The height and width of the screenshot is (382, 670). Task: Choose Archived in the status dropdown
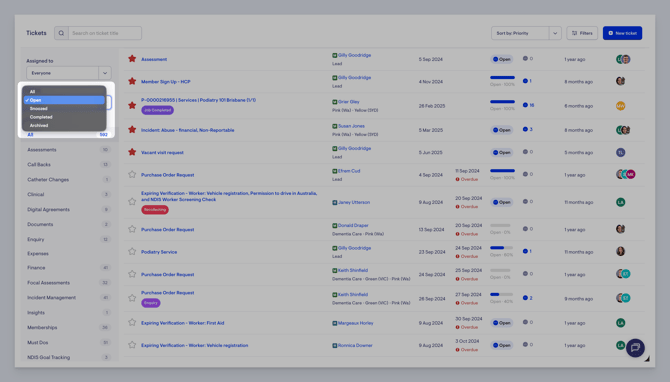coord(64,125)
